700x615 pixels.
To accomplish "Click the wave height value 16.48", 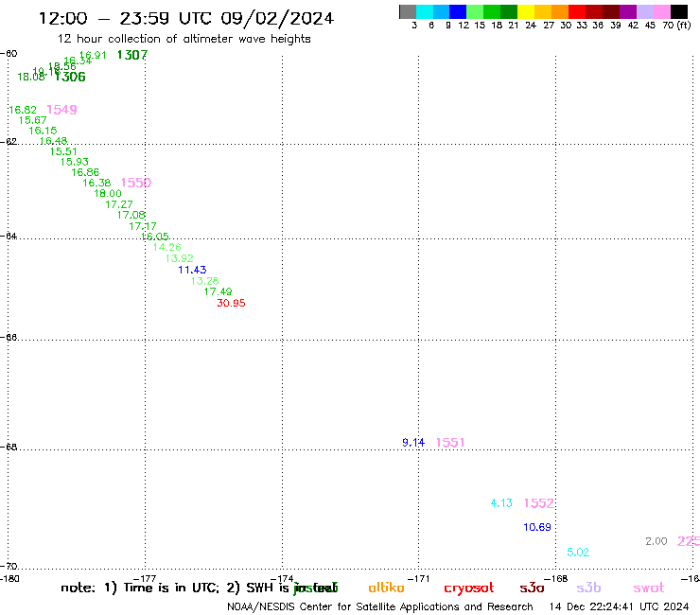I will coord(53,141).
